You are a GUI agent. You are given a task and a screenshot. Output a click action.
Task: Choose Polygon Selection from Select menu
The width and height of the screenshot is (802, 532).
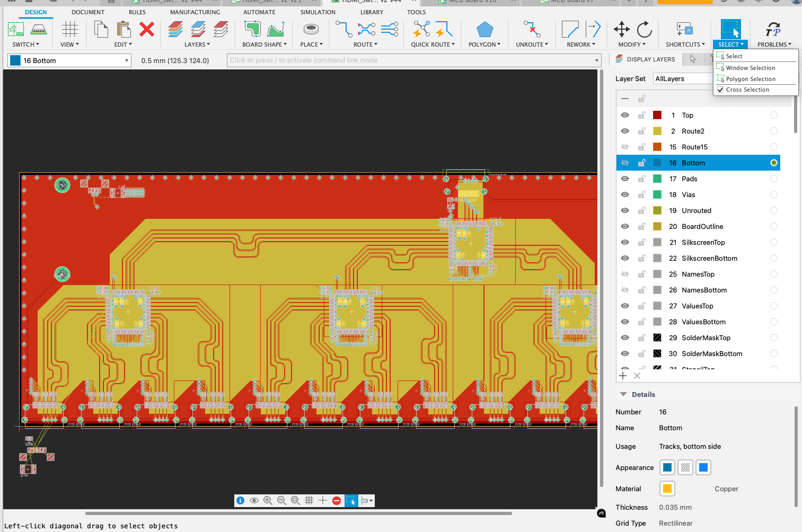click(x=751, y=79)
